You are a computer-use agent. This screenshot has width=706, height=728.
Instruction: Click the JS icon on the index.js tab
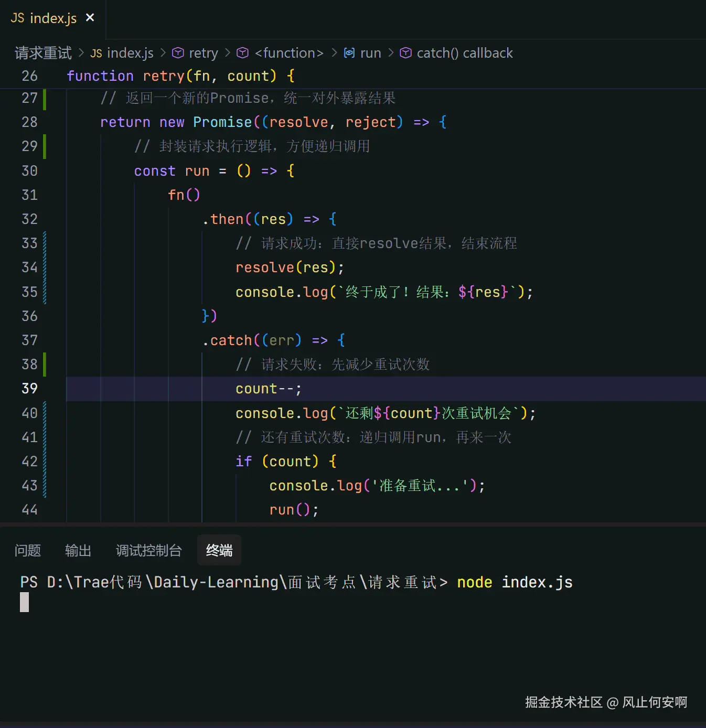(17, 18)
